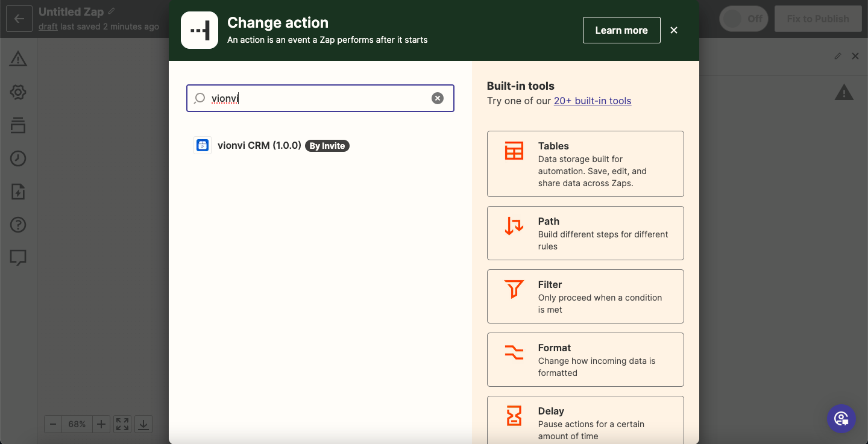Open the support chat bubble icon
Screen dimensions: 868x444
(x=841, y=418)
